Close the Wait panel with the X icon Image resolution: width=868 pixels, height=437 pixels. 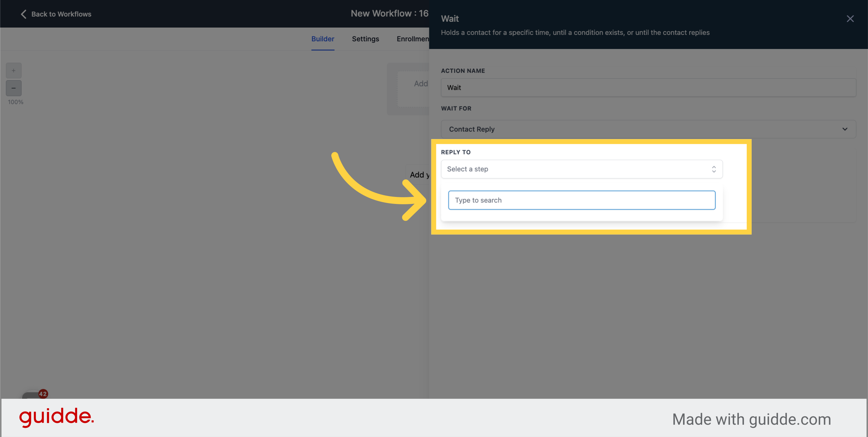click(851, 19)
